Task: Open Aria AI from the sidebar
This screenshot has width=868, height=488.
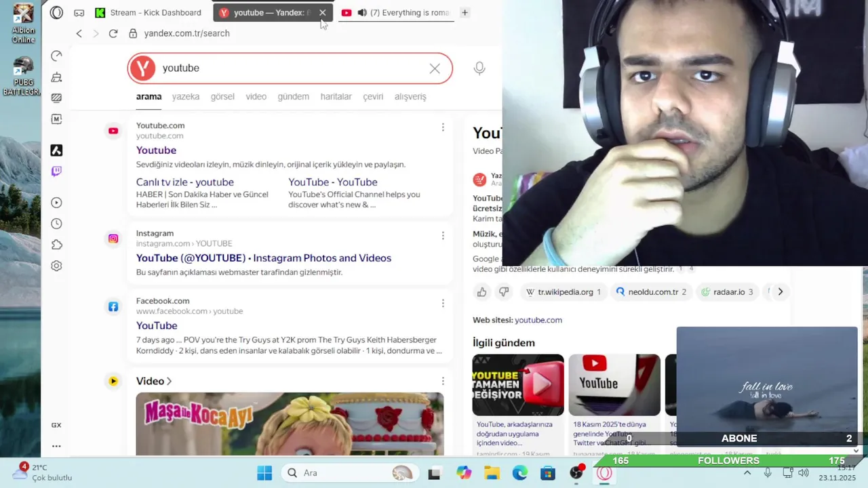Action: (x=57, y=150)
